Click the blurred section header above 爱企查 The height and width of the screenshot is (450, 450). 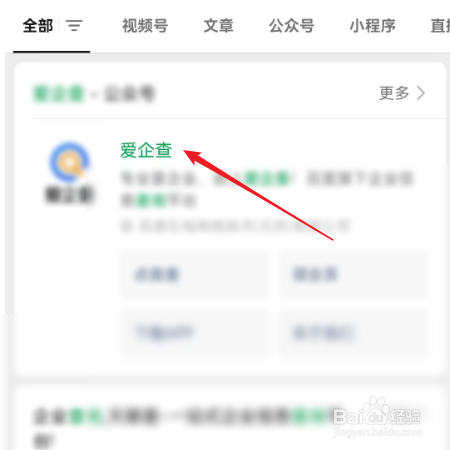tap(94, 94)
